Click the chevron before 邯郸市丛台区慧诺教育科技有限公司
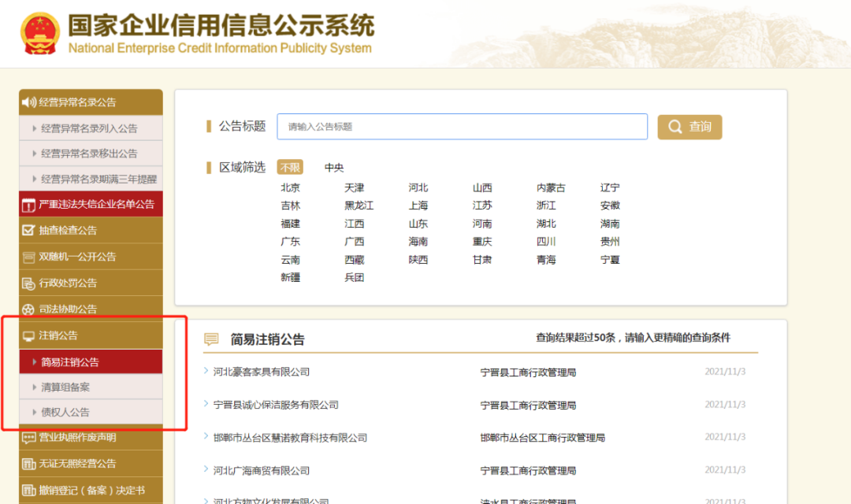The image size is (851, 504). [206, 436]
